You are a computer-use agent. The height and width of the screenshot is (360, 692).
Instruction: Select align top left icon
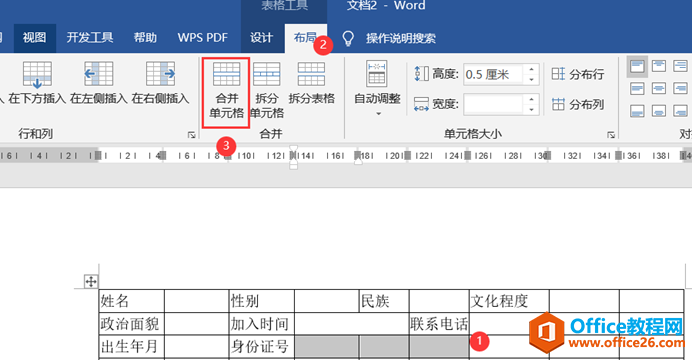637,67
